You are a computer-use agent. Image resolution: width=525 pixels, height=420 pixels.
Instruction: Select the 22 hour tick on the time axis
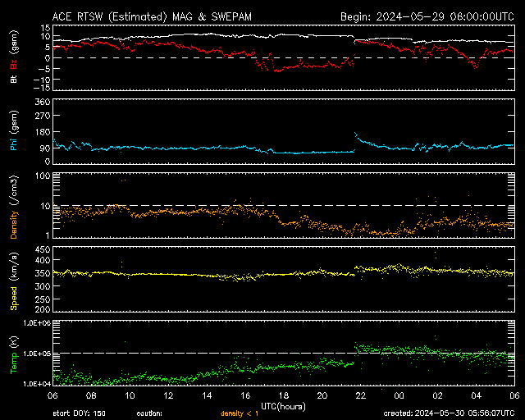360,395
